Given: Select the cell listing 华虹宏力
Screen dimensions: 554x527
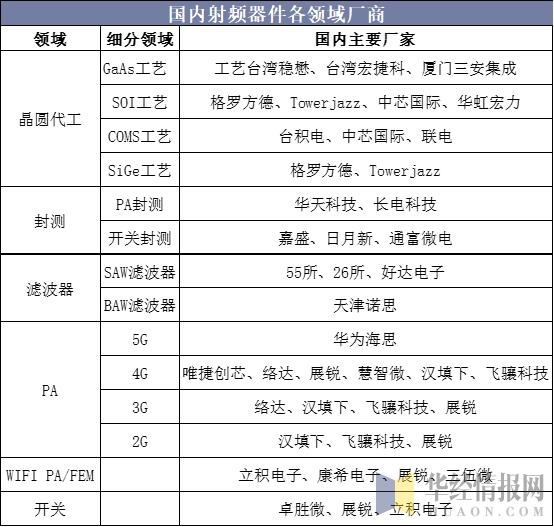Looking at the screenshot, I should click(x=366, y=102).
